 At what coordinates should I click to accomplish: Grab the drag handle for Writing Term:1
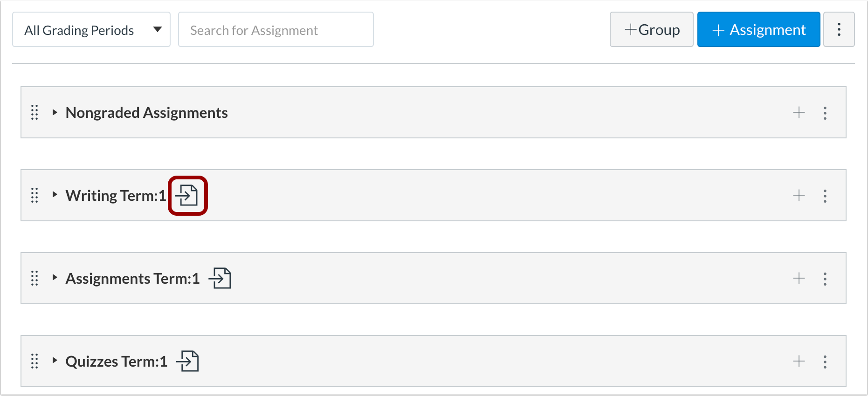tap(34, 196)
